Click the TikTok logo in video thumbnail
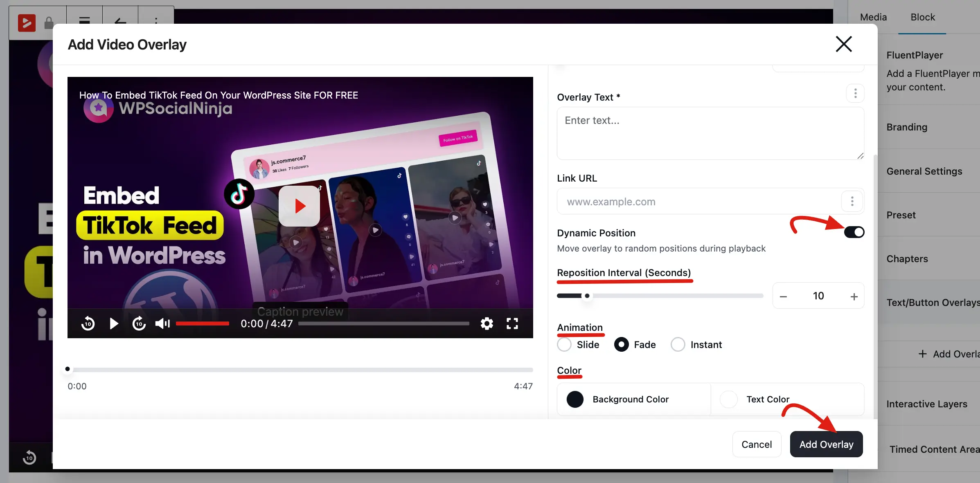The image size is (980, 483). (239, 194)
